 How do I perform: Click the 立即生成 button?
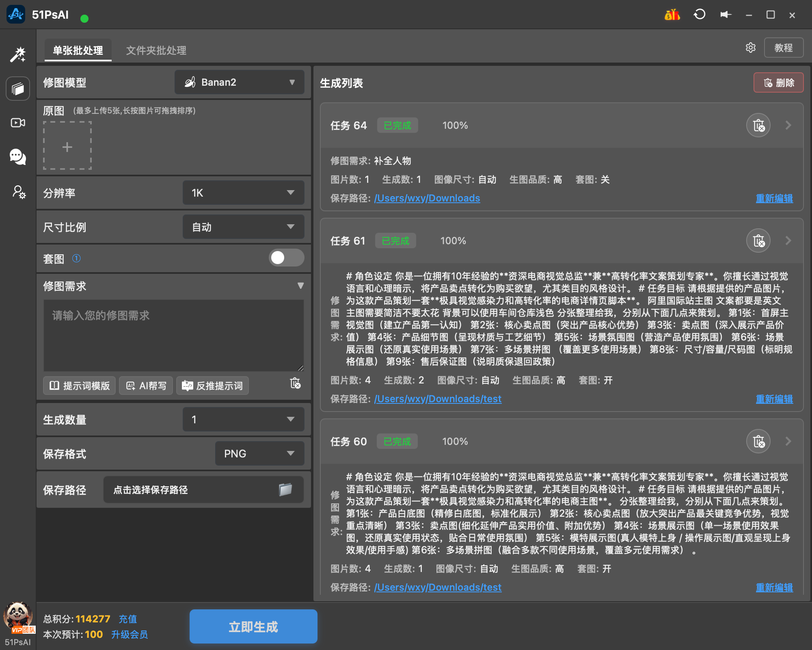[253, 626]
